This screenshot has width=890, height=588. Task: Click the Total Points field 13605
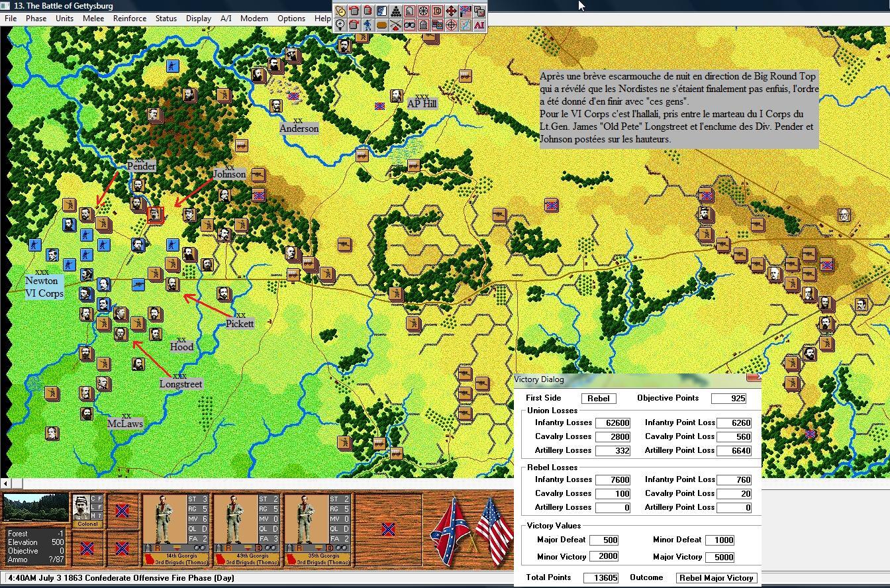tap(601, 578)
